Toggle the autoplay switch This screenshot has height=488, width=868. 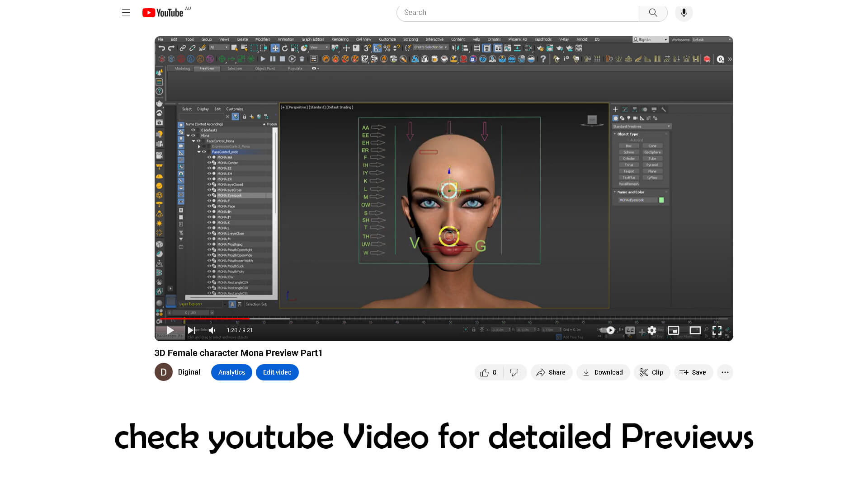pyautogui.click(x=608, y=330)
